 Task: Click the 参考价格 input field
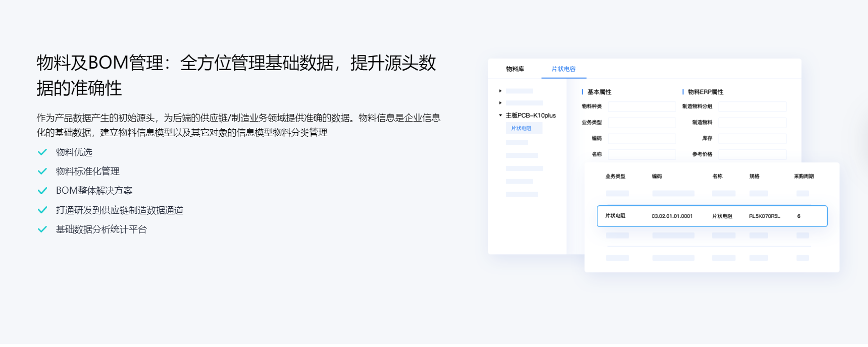pyautogui.click(x=752, y=154)
